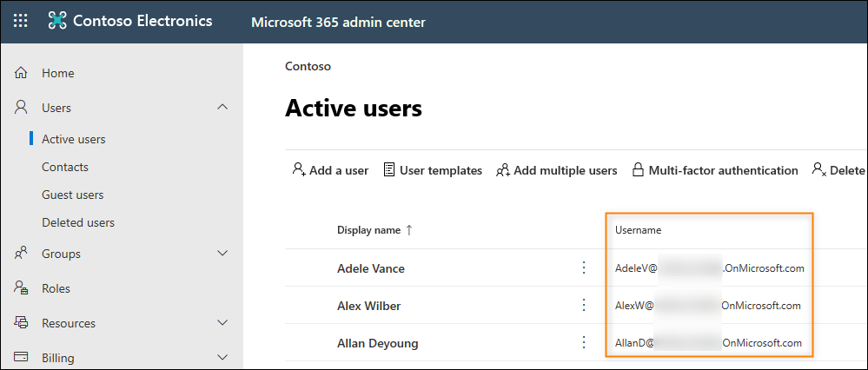The height and width of the screenshot is (370, 868).
Task: Click the AlexW@ username cell
Action: (x=708, y=305)
